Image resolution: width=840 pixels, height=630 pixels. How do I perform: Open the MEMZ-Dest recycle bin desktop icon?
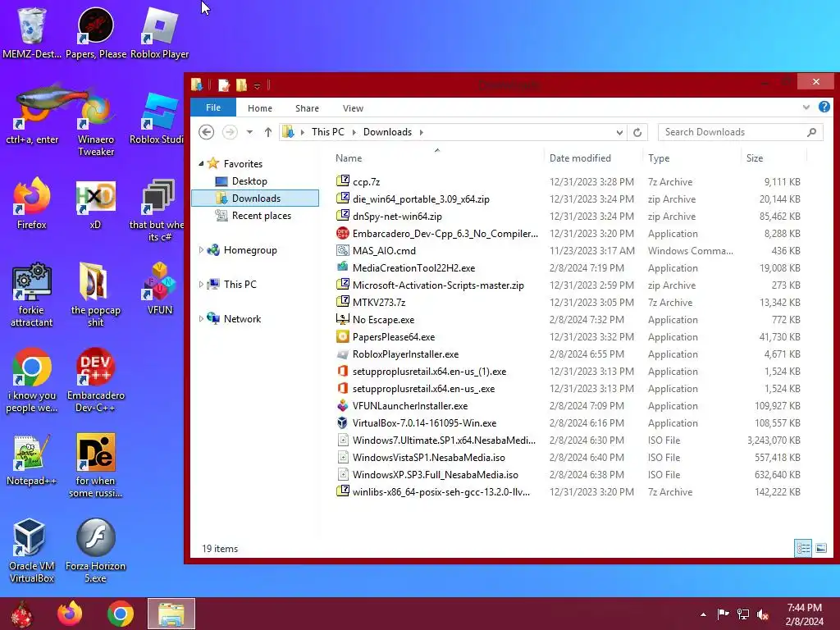pos(32,32)
